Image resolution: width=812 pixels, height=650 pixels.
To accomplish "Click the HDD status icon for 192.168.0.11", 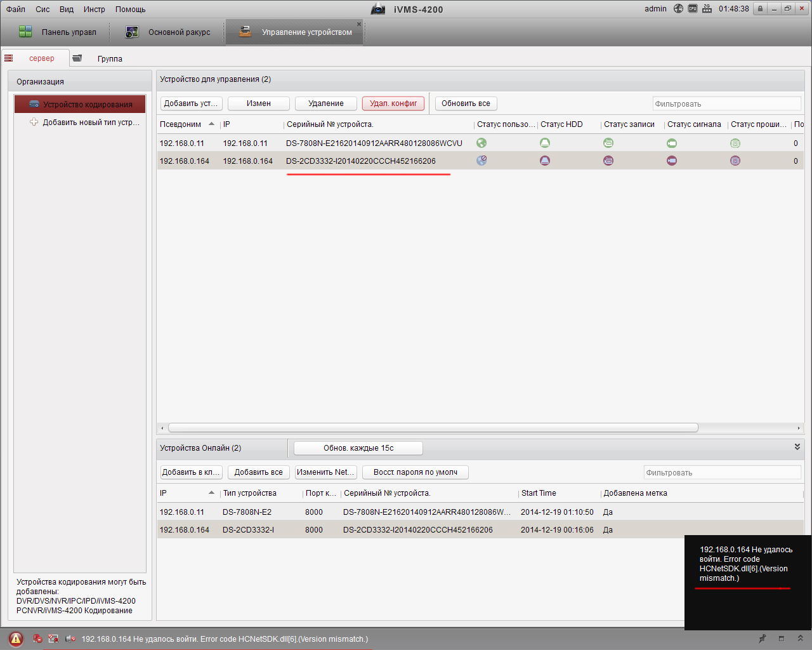I will (545, 143).
